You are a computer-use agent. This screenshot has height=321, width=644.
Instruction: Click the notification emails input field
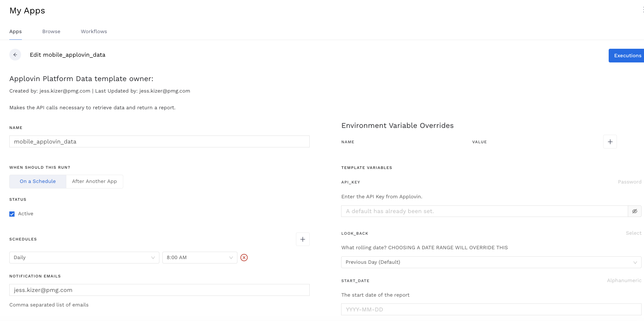(159, 290)
